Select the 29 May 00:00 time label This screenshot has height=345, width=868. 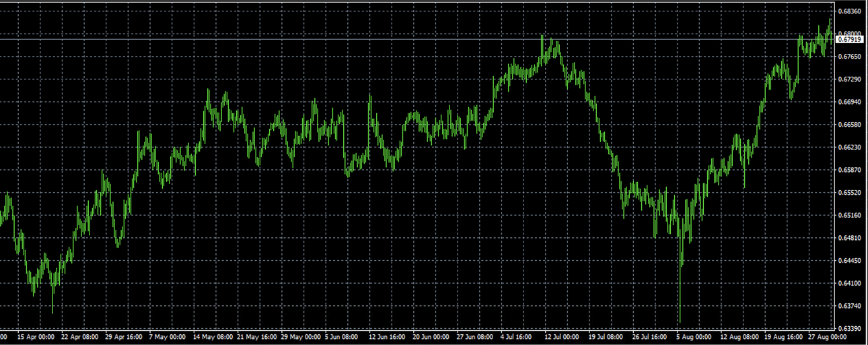[301, 337]
